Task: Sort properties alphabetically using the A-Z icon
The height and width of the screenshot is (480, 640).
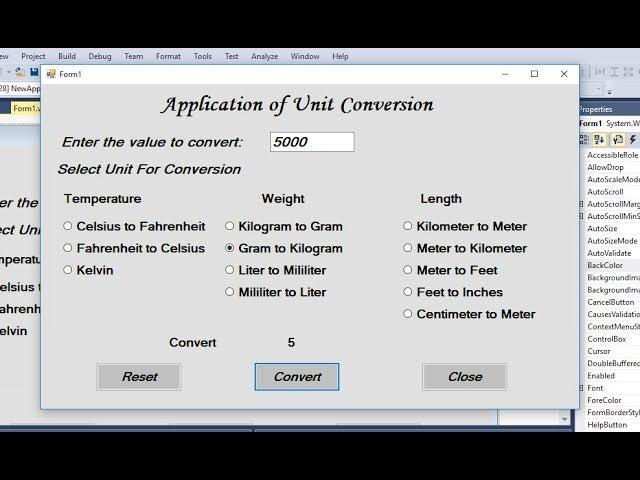Action: [601, 140]
